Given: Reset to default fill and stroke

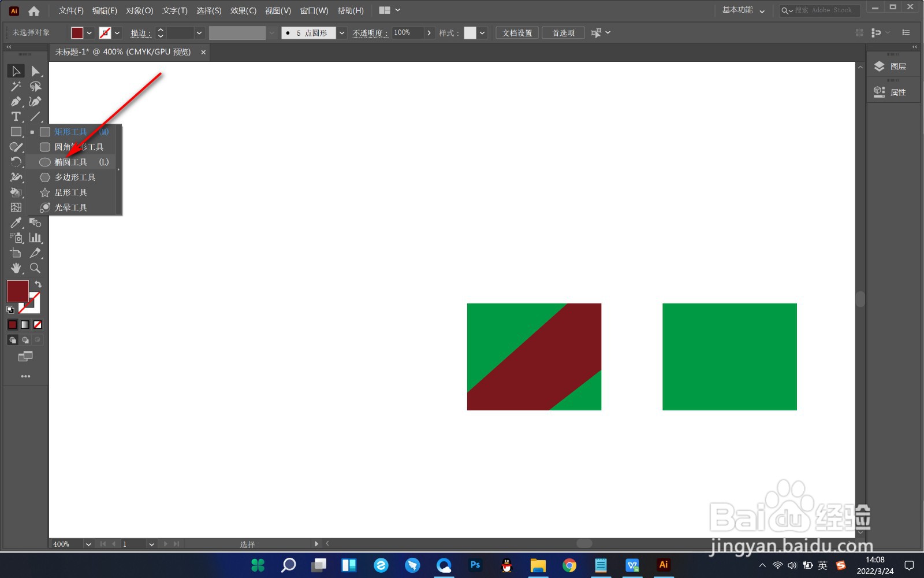Looking at the screenshot, I should pos(10,310).
